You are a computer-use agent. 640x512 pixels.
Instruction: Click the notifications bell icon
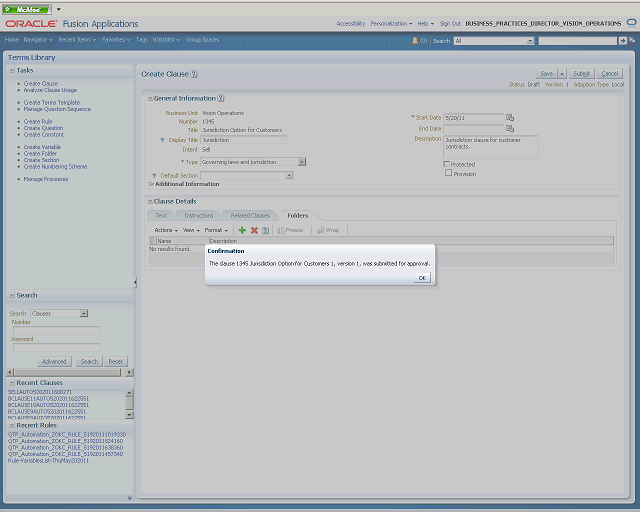[x=415, y=40]
